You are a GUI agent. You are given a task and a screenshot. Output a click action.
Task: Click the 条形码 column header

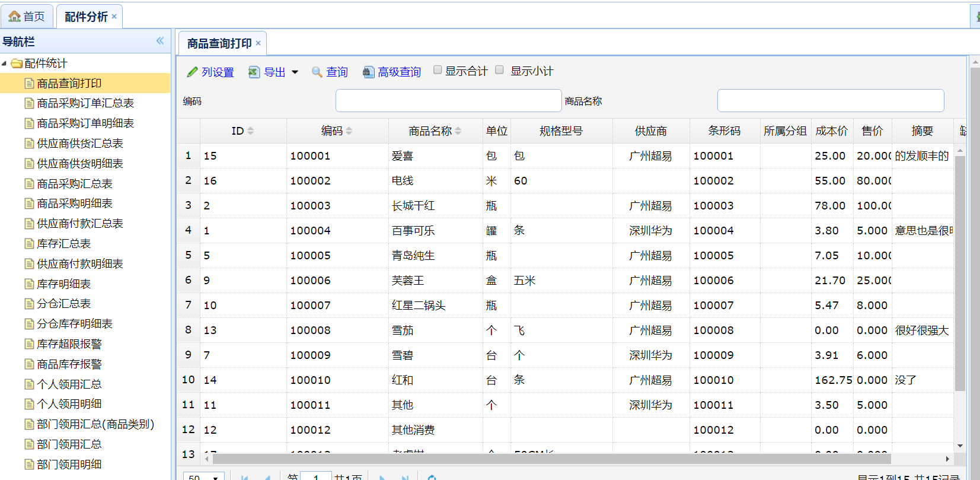[724, 131]
